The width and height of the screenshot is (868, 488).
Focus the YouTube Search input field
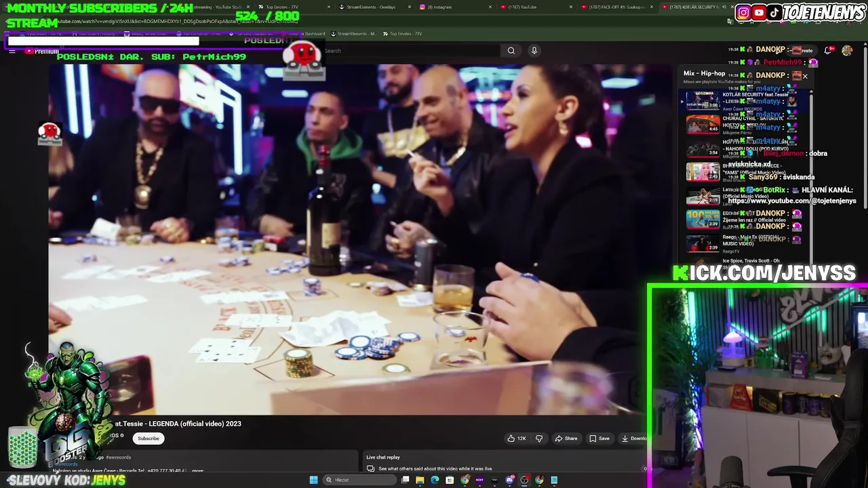(410, 51)
